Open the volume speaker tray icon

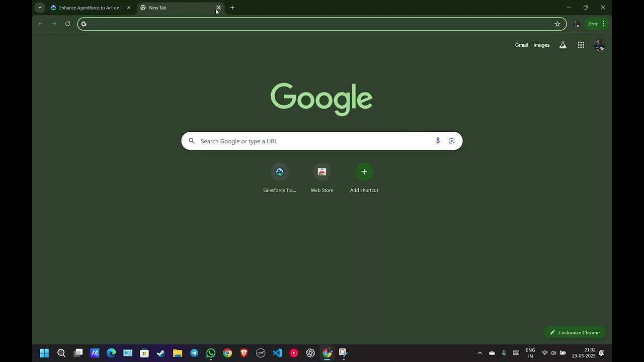pos(553,353)
